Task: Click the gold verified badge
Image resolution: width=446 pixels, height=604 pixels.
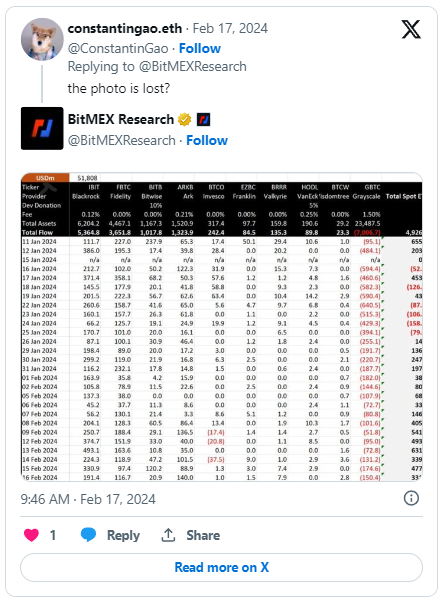Action: 184,120
